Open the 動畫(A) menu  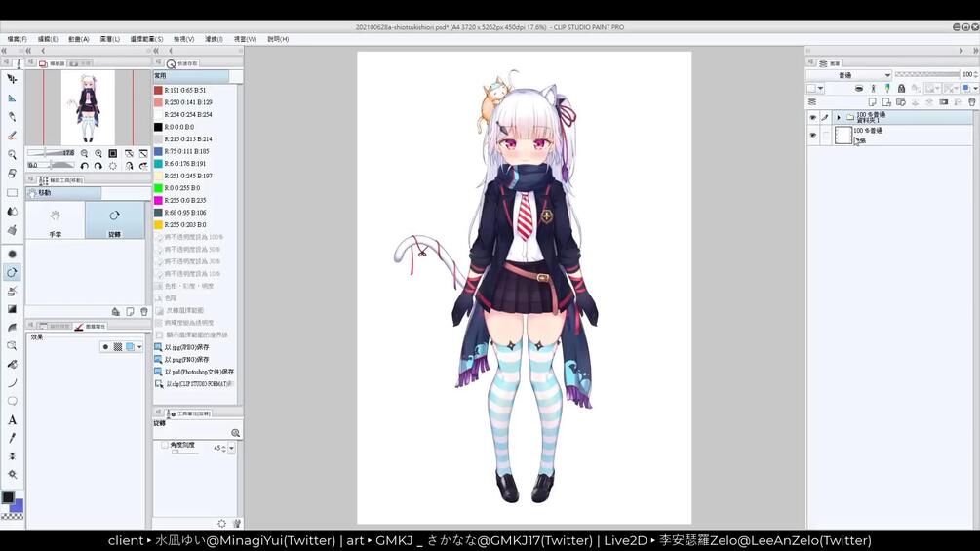tap(79, 39)
